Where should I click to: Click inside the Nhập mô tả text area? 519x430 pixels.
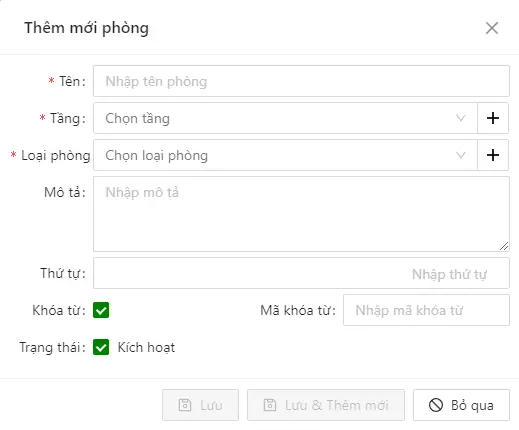pos(301,214)
